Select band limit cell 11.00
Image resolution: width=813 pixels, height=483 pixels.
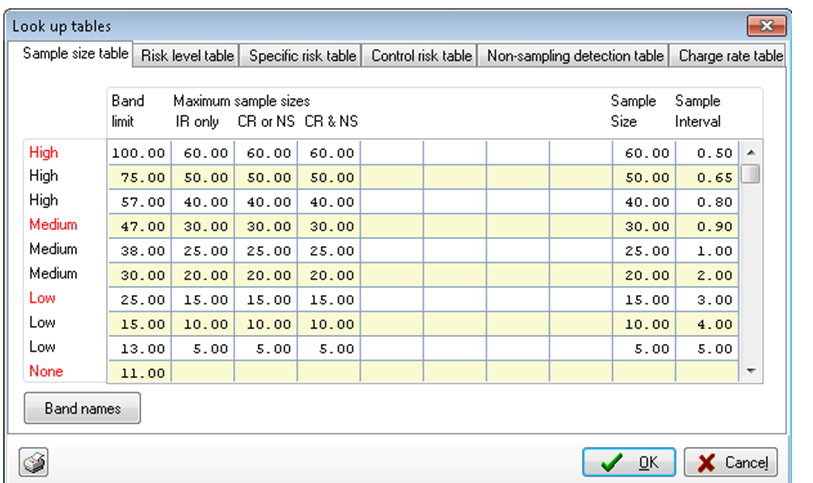click(x=139, y=373)
